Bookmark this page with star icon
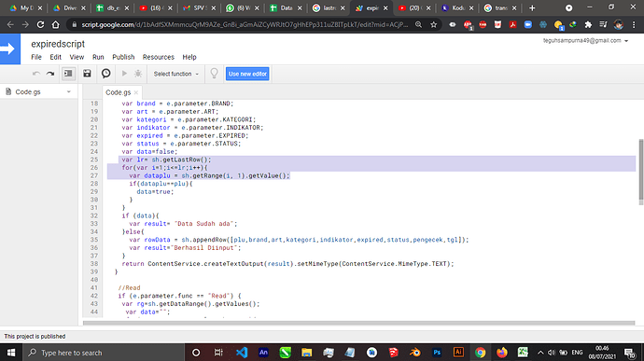 (x=433, y=24)
